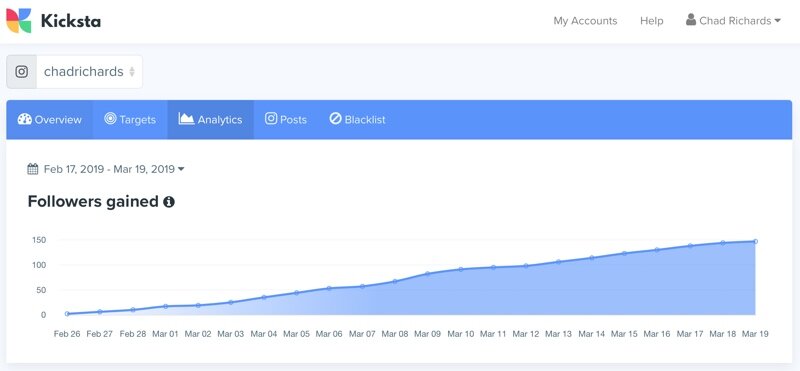Image resolution: width=800 pixels, height=371 pixels.
Task: Expand the Chad Richards user menu
Action: tap(734, 20)
